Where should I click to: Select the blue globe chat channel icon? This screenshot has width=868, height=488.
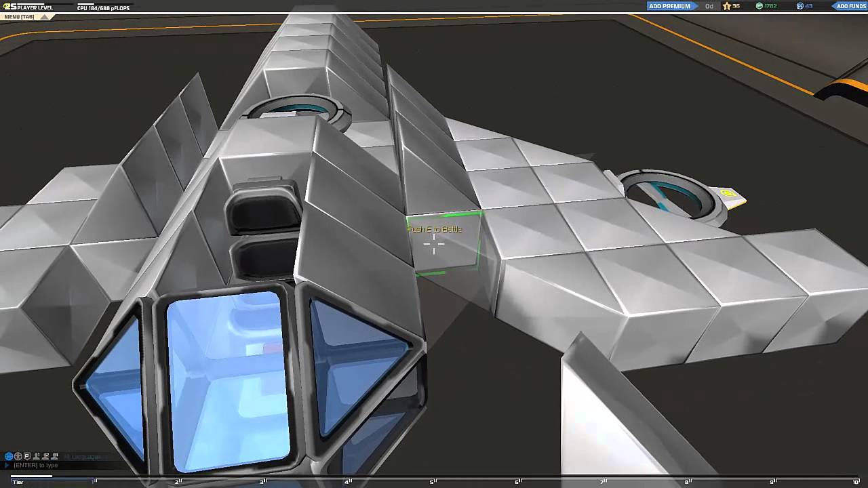click(x=9, y=456)
